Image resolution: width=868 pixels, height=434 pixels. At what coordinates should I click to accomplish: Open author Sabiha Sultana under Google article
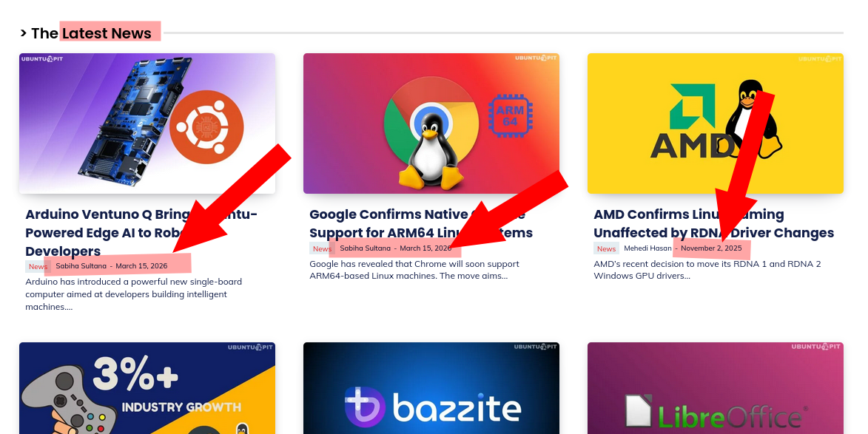pos(366,248)
